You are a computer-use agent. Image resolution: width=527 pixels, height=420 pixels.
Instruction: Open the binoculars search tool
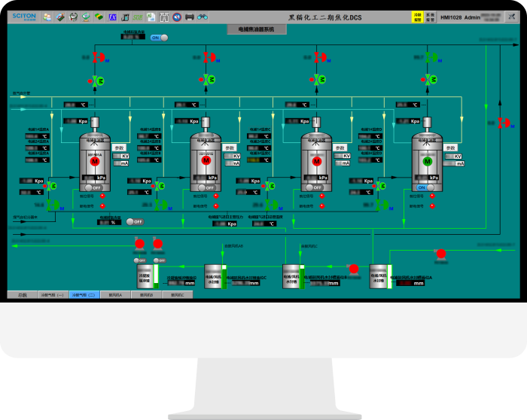(202, 17)
